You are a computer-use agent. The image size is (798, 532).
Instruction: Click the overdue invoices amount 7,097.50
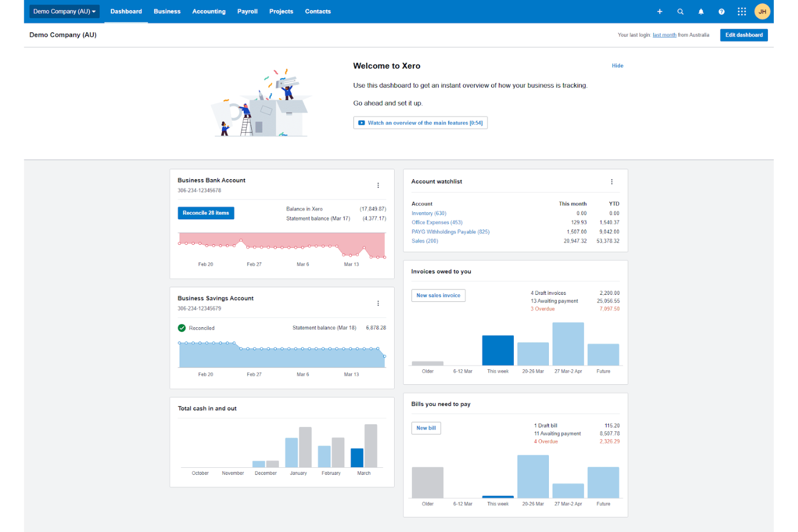[609, 309]
